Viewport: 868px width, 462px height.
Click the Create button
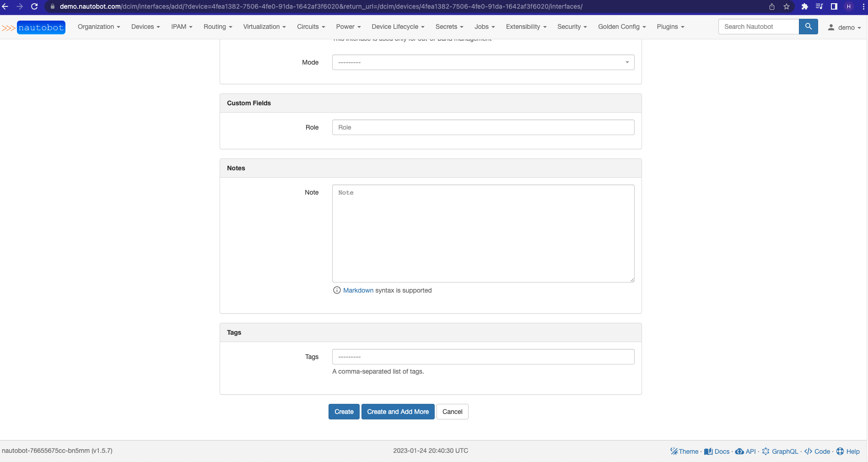(x=344, y=411)
